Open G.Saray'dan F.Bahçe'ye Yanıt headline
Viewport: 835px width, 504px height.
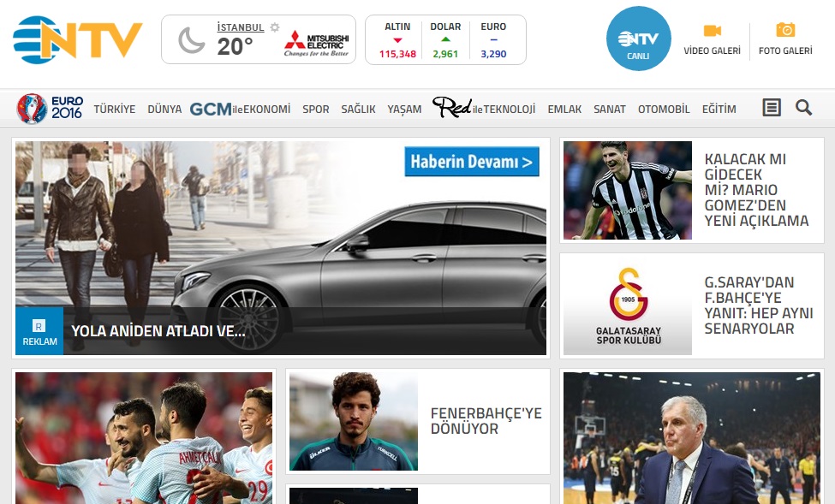pyautogui.click(x=759, y=305)
